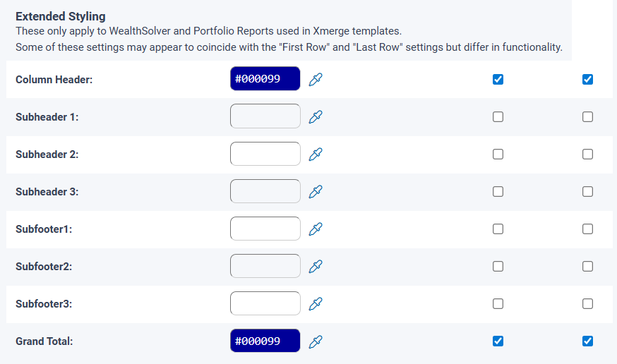Enable the first Subheader 1 checkbox
617x364 pixels.
pos(498,116)
